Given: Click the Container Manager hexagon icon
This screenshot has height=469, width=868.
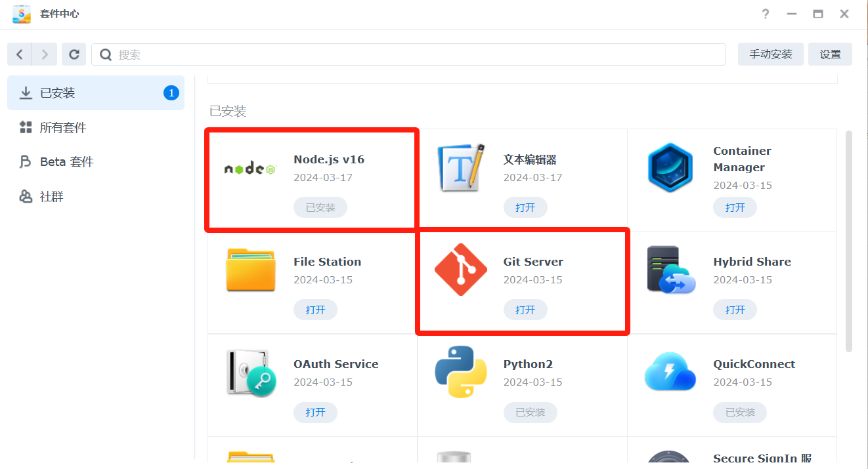Looking at the screenshot, I should pos(670,168).
